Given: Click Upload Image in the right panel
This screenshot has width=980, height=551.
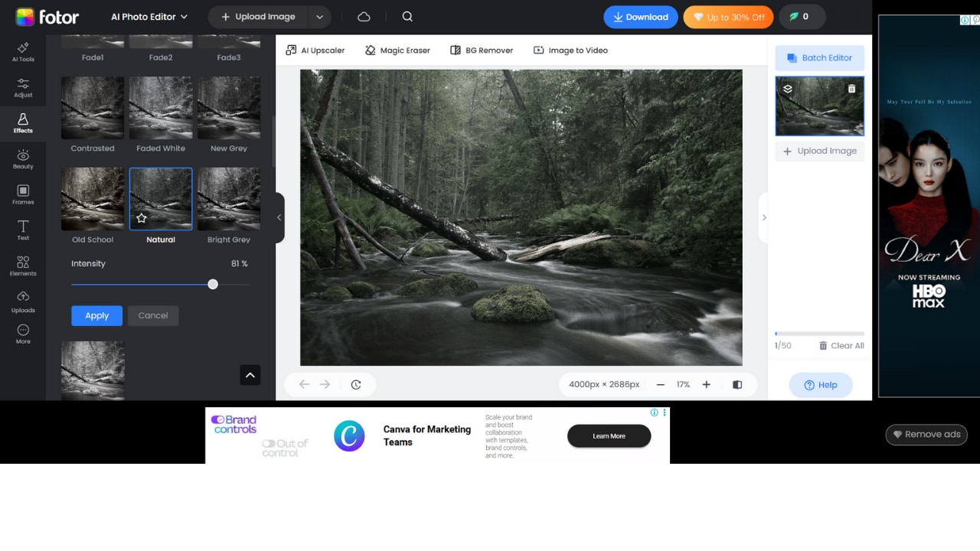Looking at the screenshot, I should click(819, 151).
